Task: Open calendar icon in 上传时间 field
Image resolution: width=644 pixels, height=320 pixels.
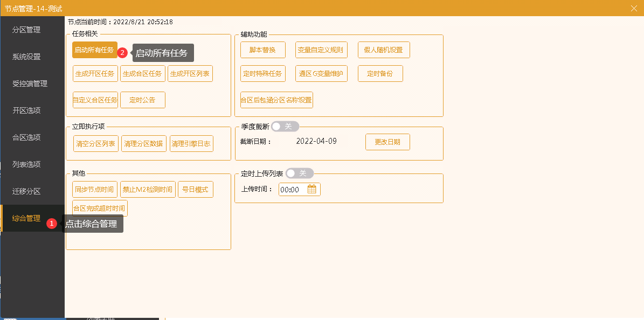Action: 312,189
